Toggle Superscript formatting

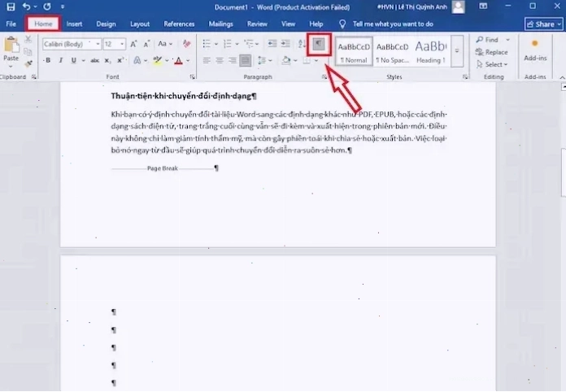(x=120, y=60)
